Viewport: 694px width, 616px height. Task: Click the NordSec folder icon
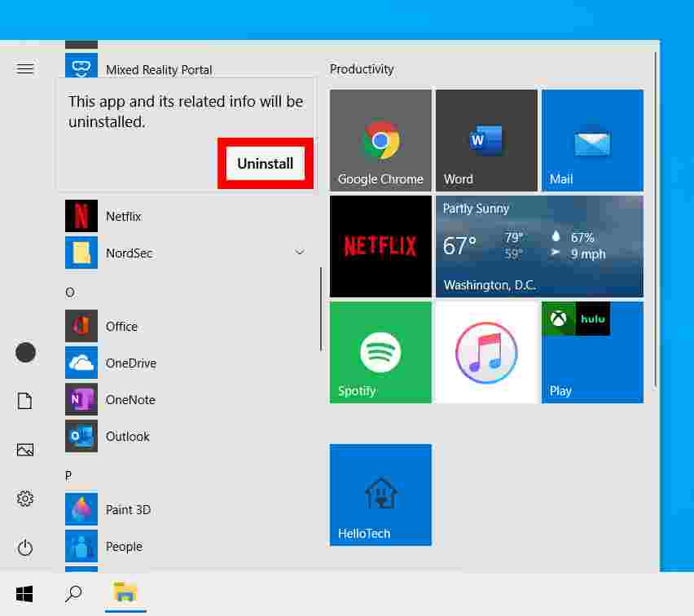pyautogui.click(x=81, y=253)
